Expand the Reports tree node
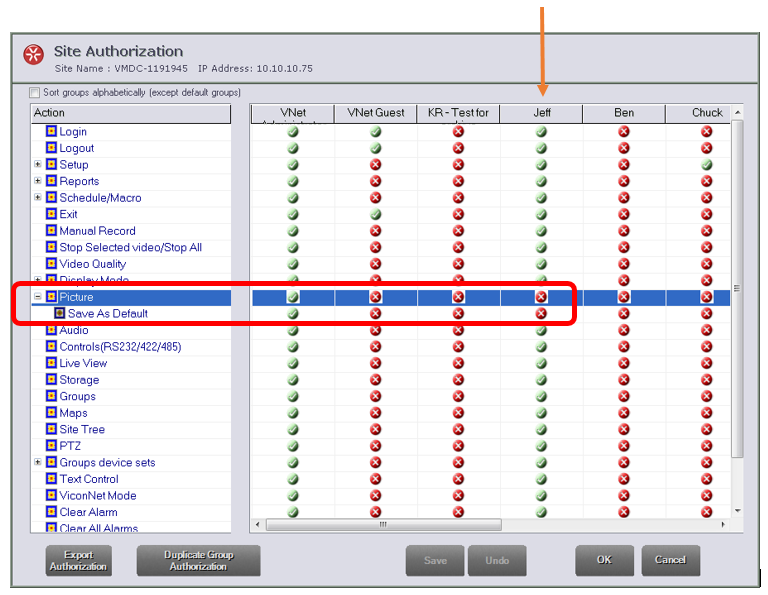The width and height of the screenshot is (768, 595). click(x=38, y=181)
